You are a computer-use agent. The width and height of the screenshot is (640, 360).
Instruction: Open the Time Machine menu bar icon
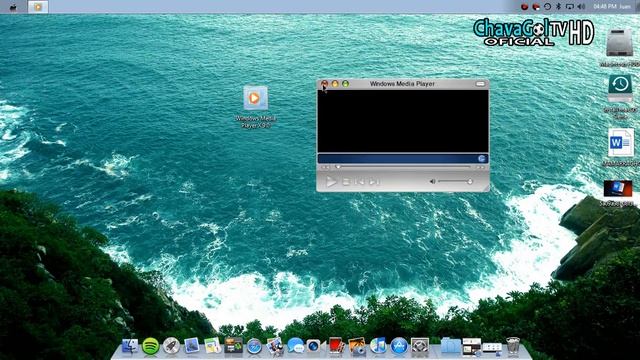click(x=547, y=7)
